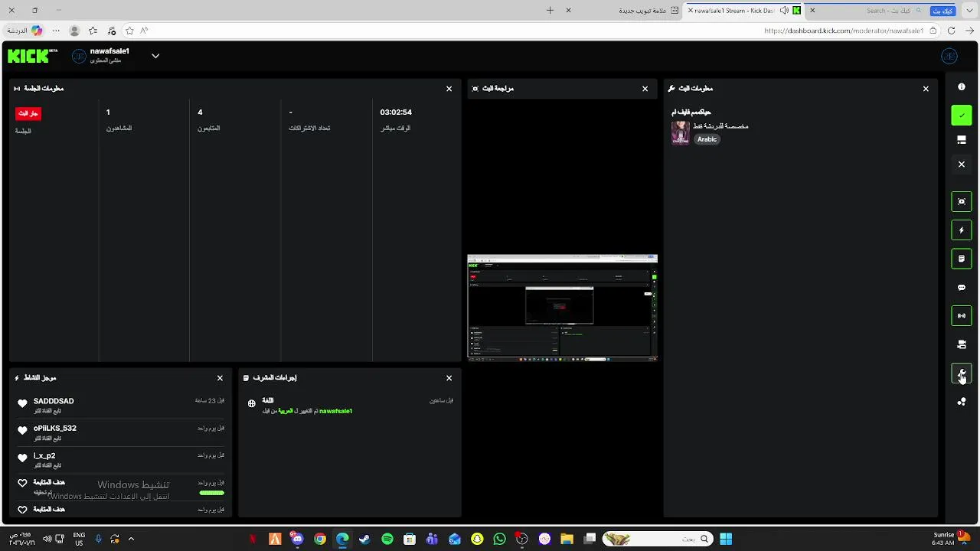
Task: Open the layout panel sidebar icon
Action: pyautogui.click(x=962, y=140)
